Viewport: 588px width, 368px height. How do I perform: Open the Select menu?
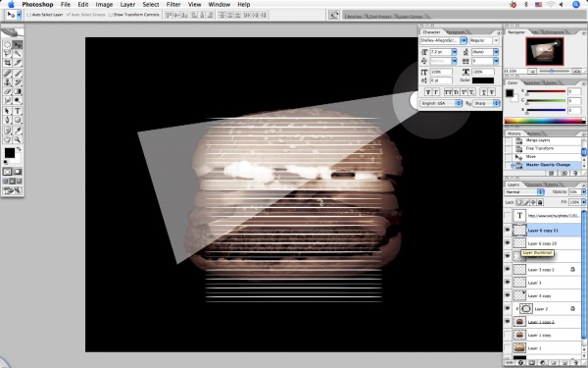[x=151, y=5]
